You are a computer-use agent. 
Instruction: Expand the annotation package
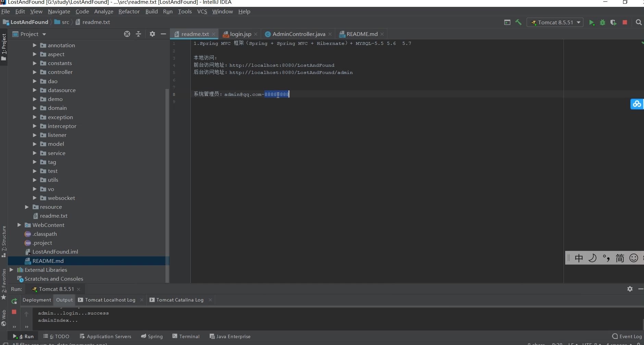35,45
